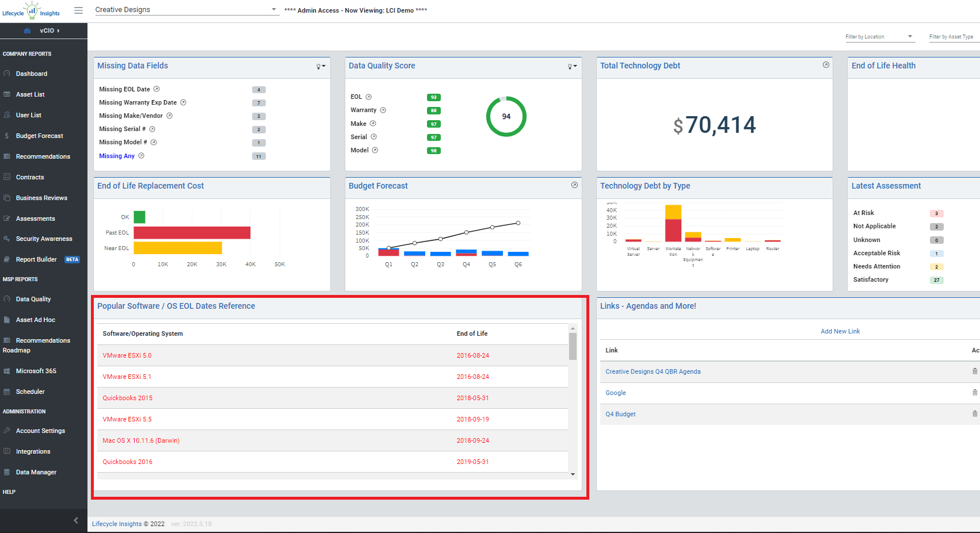Click the Add New Link button
The width and height of the screenshot is (980, 533).
pos(840,331)
